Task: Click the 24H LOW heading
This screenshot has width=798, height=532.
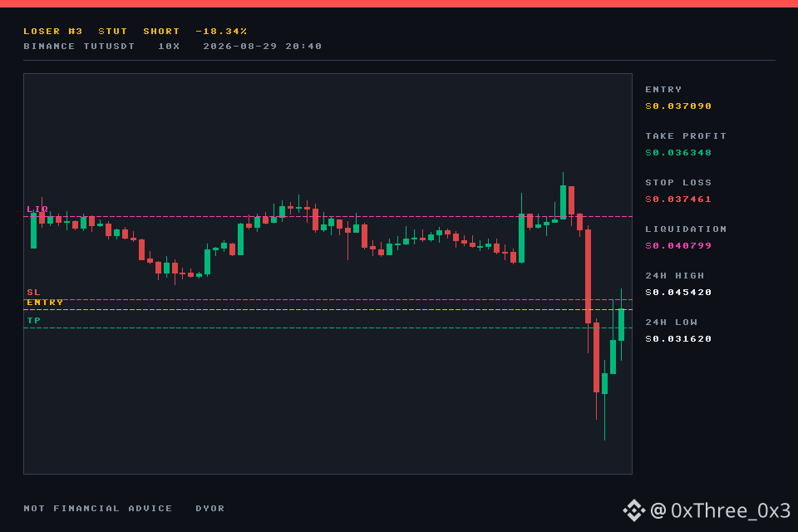Action: tap(672, 323)
